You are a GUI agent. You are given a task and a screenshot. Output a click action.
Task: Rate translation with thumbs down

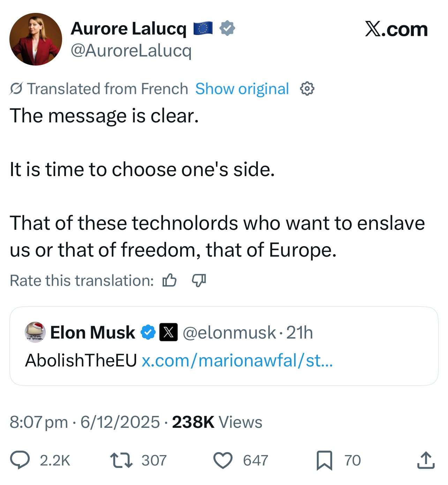click(199, 280)
